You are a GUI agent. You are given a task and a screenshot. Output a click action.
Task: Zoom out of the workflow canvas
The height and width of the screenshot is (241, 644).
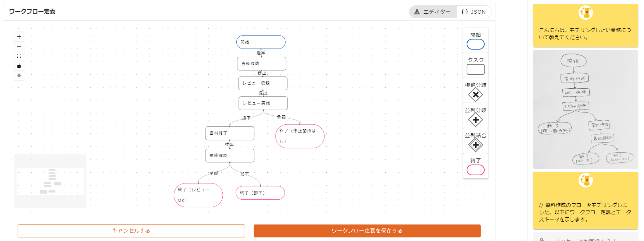tap(19, 46)
